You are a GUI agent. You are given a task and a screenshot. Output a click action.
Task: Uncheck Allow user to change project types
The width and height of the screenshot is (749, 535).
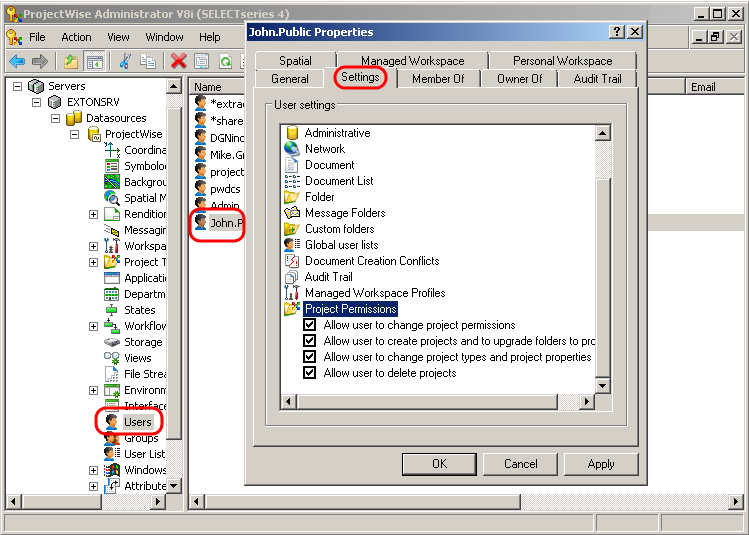tap(310, 357)
